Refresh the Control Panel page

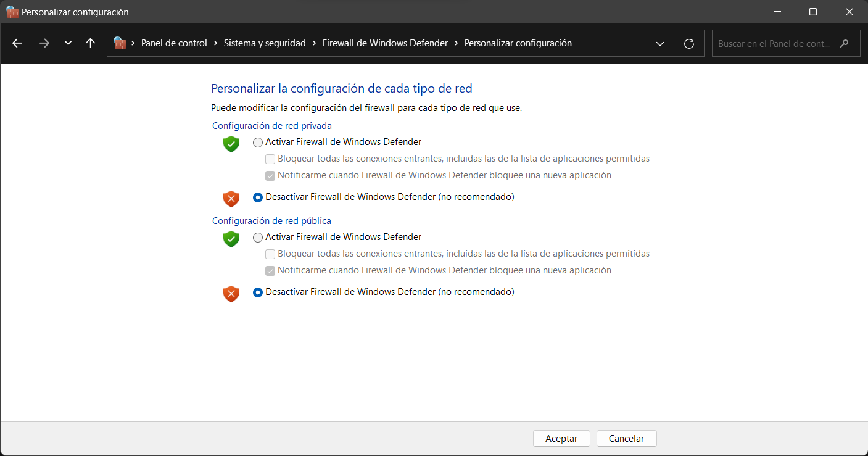click(689, 44)
